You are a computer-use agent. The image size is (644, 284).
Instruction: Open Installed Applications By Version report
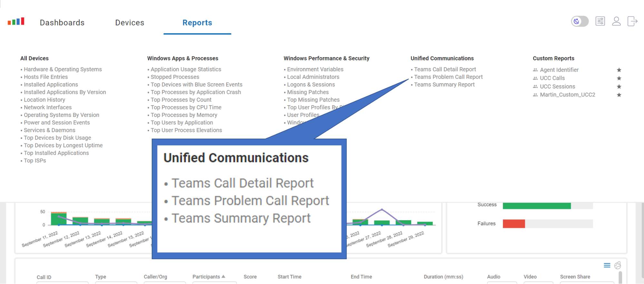[x=65, y=92]
